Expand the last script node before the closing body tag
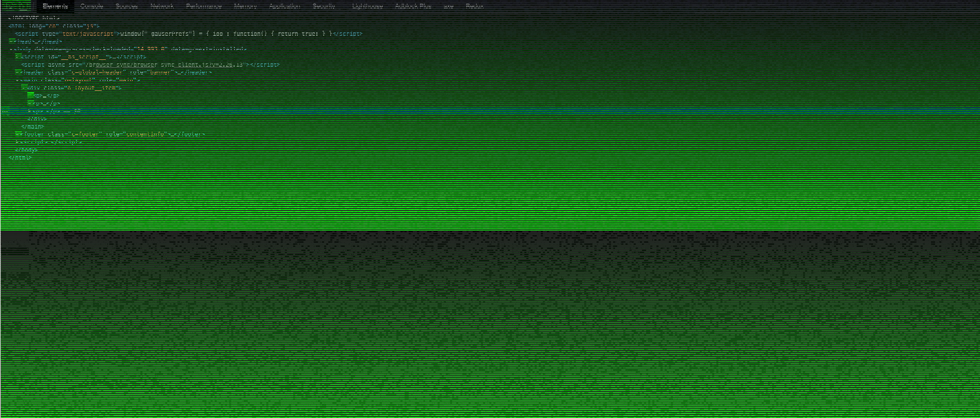 (x=18, y=142)
